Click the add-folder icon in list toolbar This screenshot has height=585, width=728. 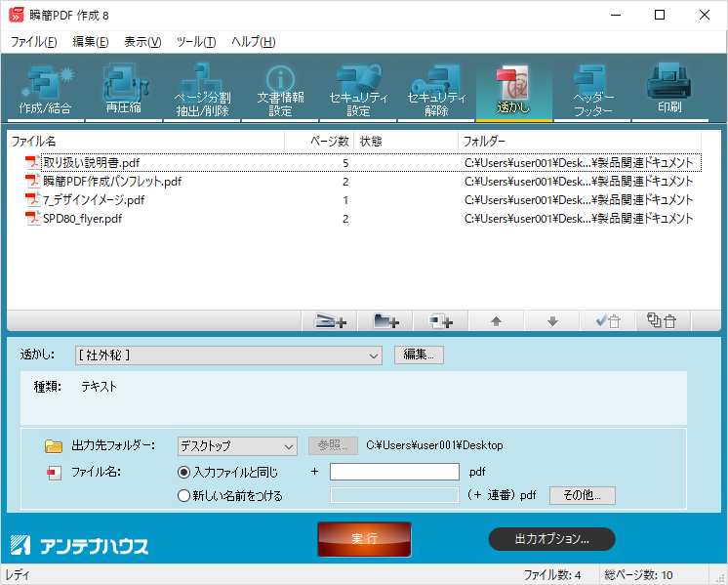point(385,321)
